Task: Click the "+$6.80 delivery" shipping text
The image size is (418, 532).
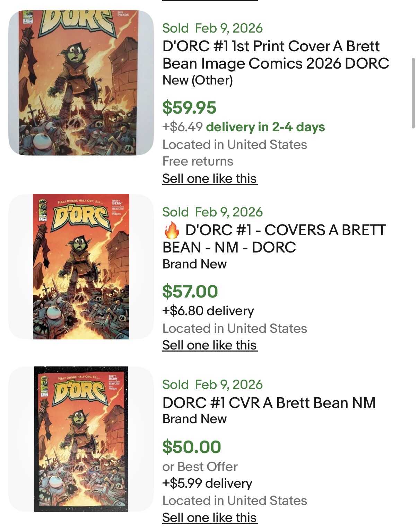Action: click(x=208, y=311)
